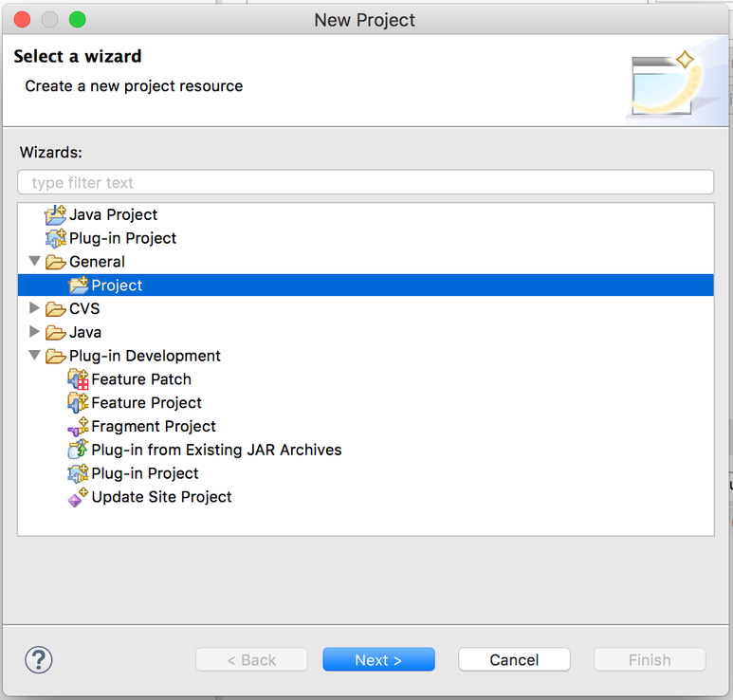The height and width of the screenshot is (700, 733).
Task: Click the Plug-in from Existing JAR Archives icon
Action: tap(78, 450)
